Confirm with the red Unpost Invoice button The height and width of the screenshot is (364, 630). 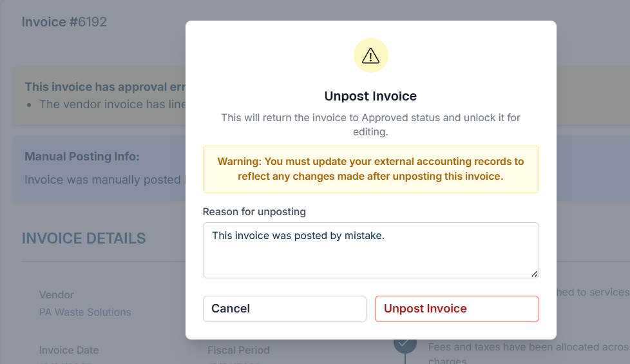[x=457, y=309]
